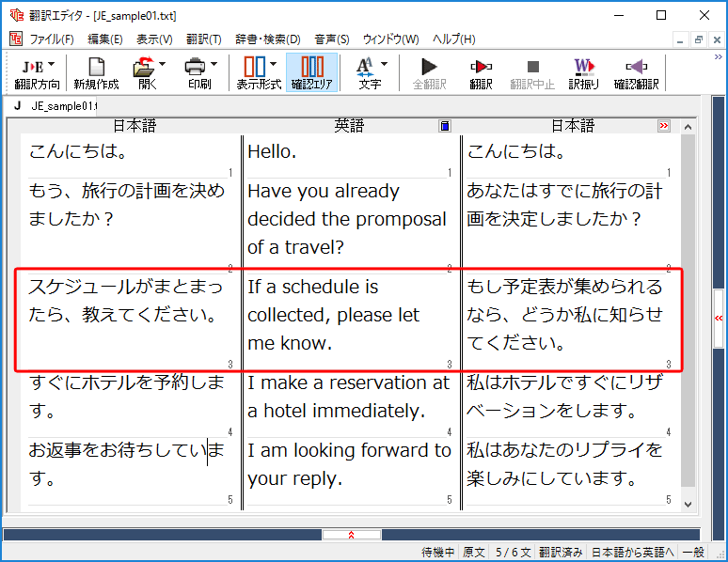728x562 pixels.
Task: Click the 一般 status entry
Action: click(693, 553)
